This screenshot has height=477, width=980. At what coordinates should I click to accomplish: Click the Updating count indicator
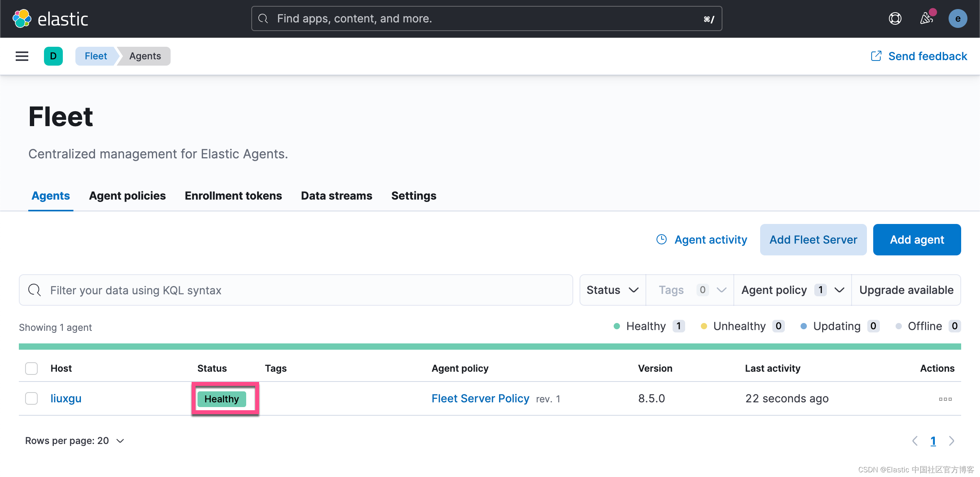point(840,326)
